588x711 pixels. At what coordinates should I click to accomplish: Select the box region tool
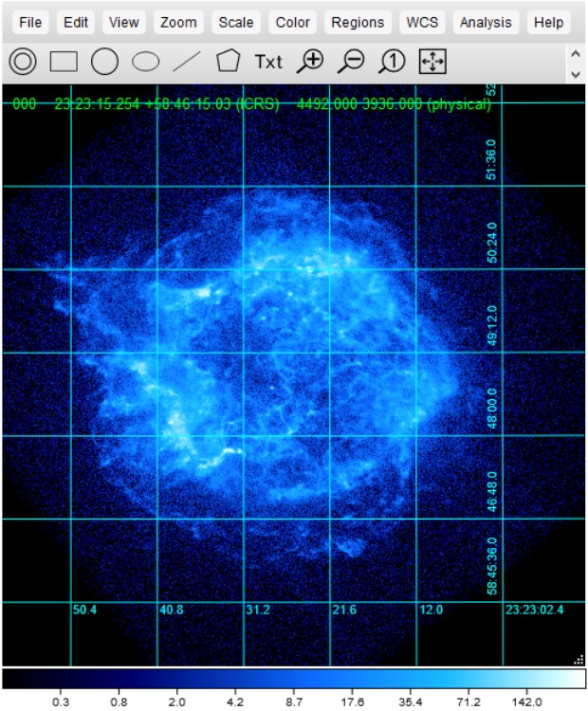64,62
